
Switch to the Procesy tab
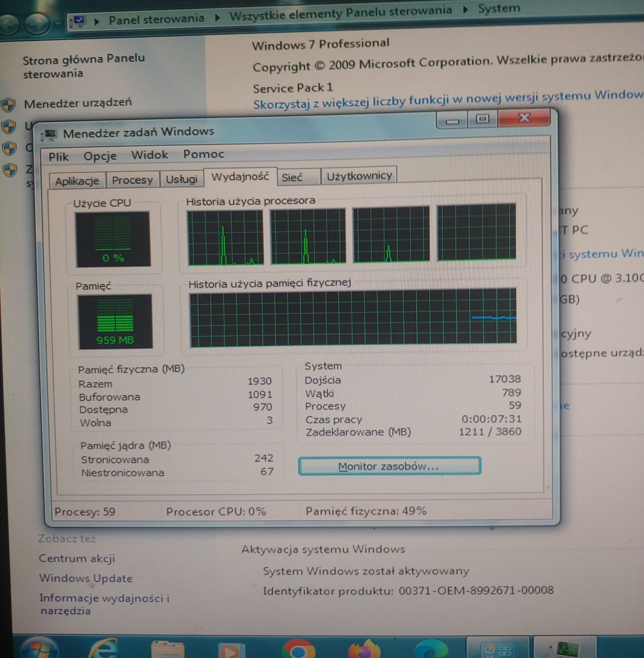(x=132, y=180)
